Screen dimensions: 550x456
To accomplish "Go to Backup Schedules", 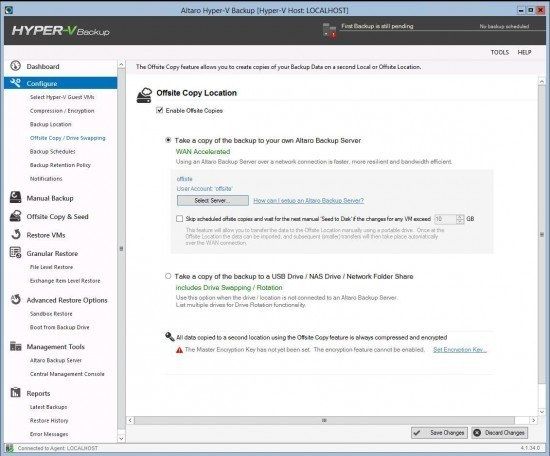I will click(53, 152).
